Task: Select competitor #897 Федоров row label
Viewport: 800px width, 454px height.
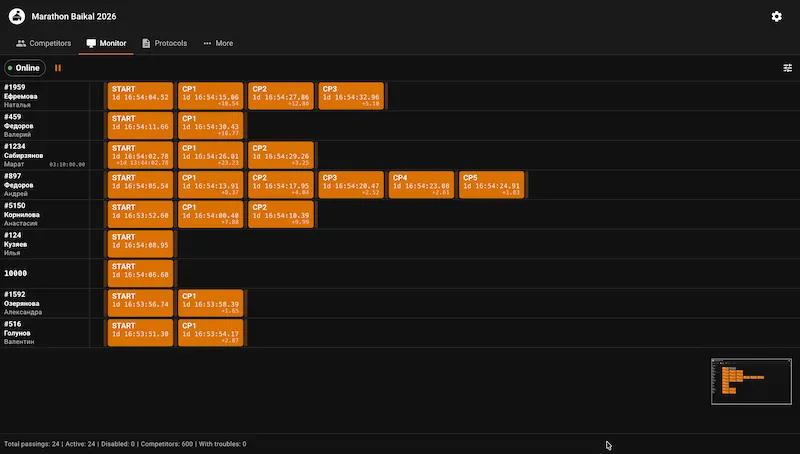Action: pos(45,185)
